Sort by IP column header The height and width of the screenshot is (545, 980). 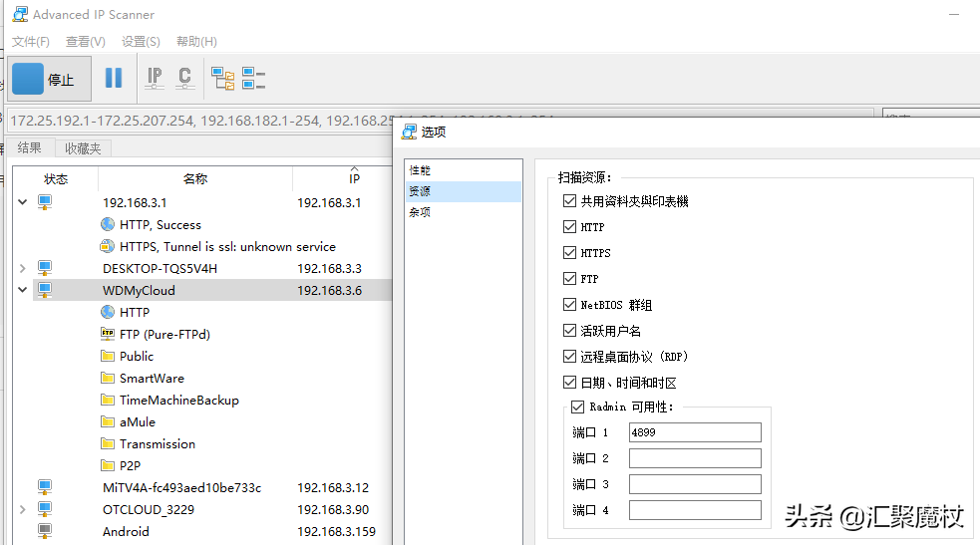[354, 179]
